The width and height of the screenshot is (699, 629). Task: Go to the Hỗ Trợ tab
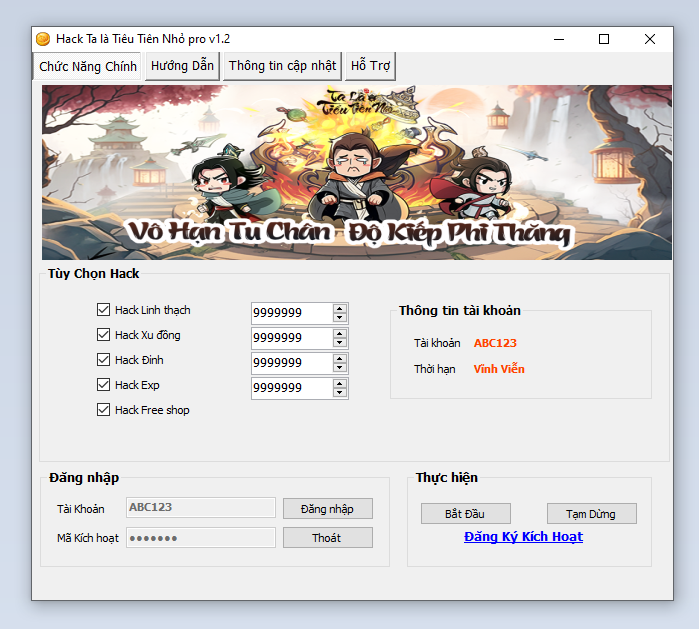pos(370,66)
